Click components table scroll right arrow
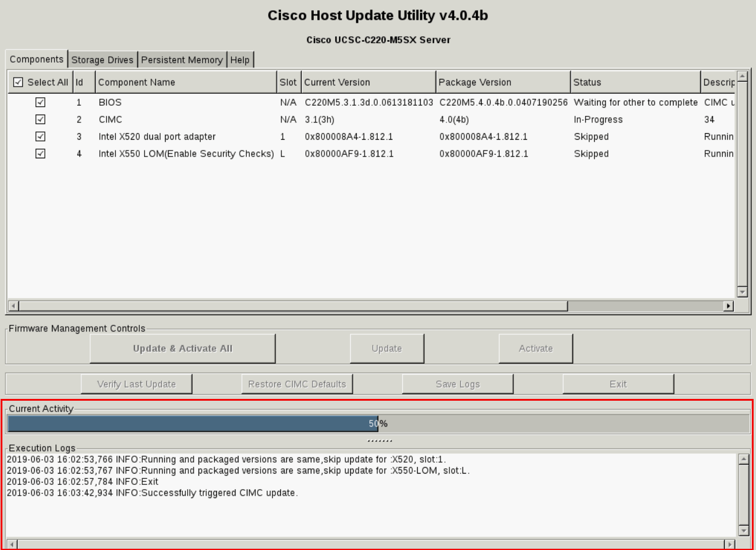 coord(728,306)
